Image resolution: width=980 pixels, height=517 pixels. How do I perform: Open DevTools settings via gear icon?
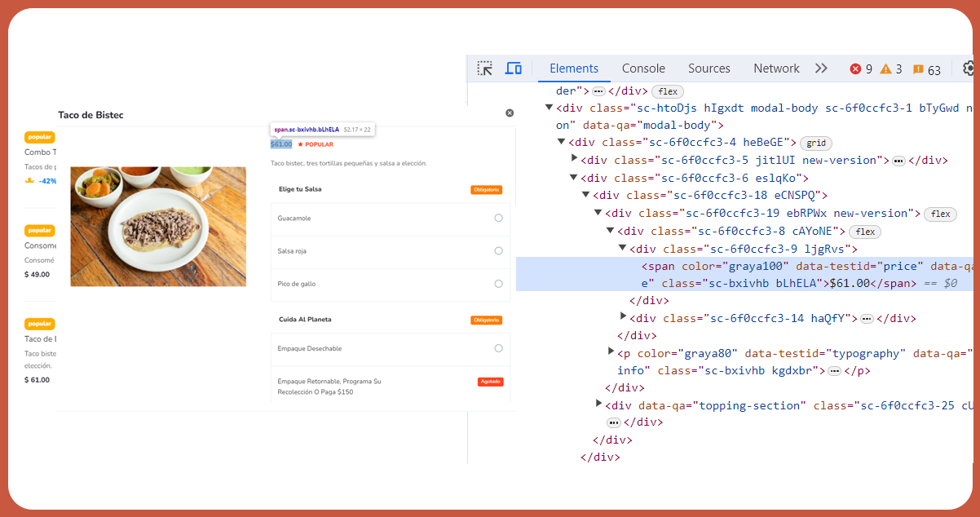coord(969,68)
